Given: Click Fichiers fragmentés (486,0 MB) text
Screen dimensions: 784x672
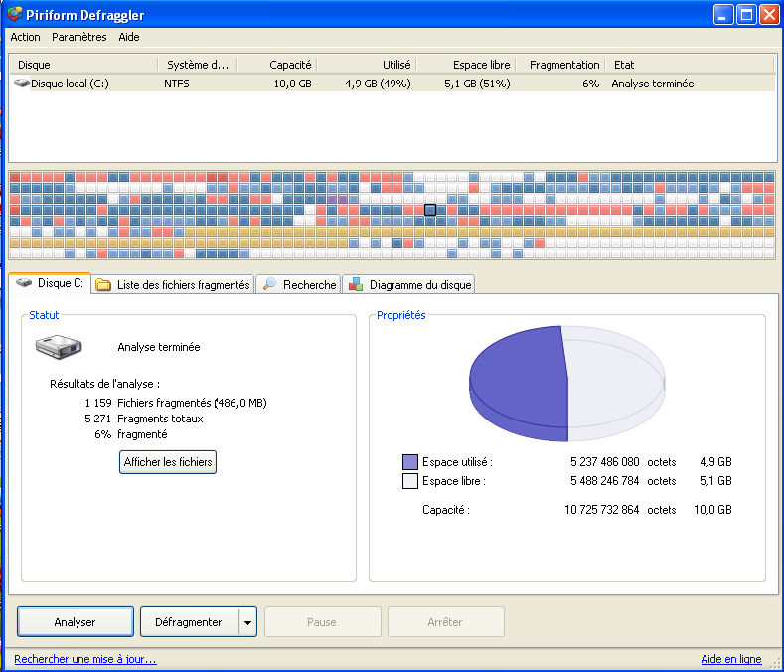Looking at the screenshot, I should tap(192, 403).
